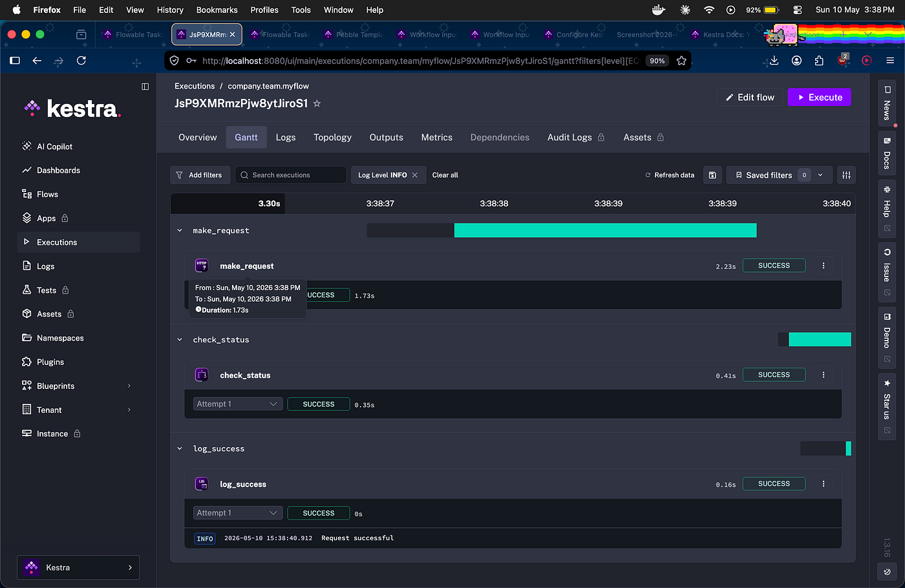Open Kestra tenant switcher
The width and height of the screenshot is (905, 588).
78,567
